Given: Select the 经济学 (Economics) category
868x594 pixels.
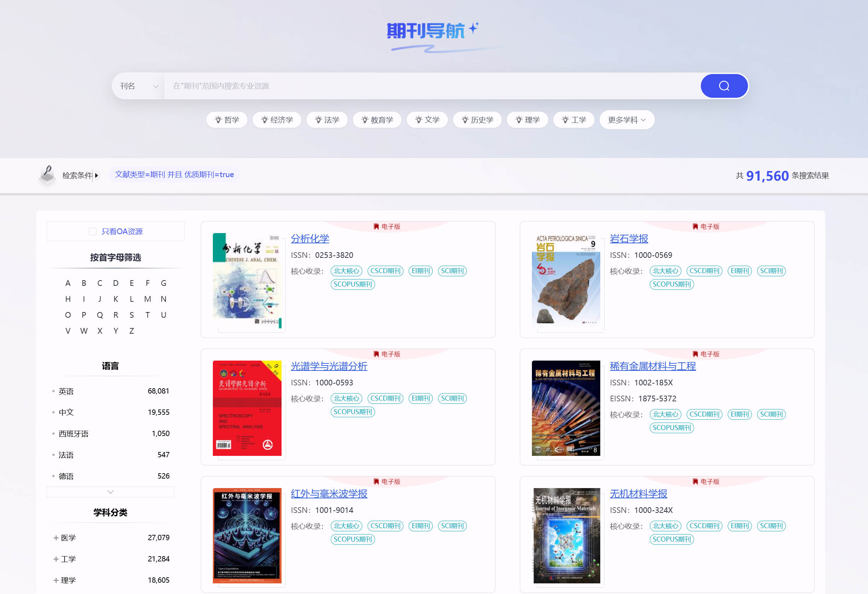Looking at the screenshot, I should pyautogui.click(x=277, y=120).
